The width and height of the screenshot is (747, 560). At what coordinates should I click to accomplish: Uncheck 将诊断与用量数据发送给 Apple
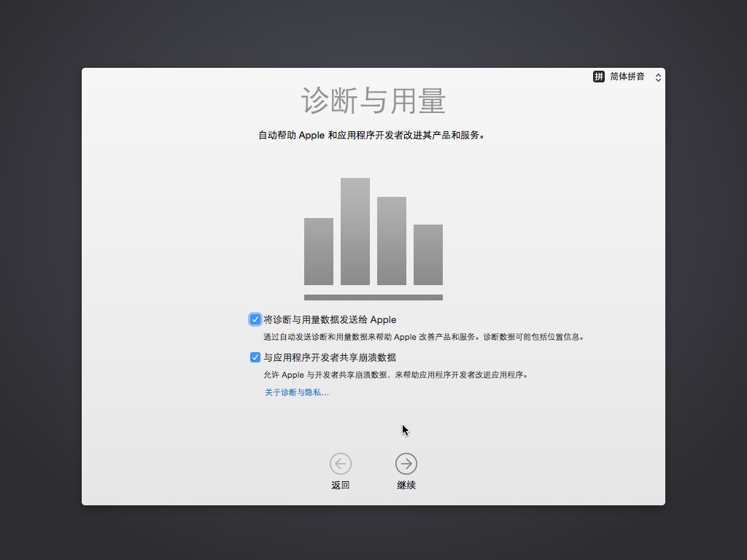pyautogui.click(x=255, y=319)
